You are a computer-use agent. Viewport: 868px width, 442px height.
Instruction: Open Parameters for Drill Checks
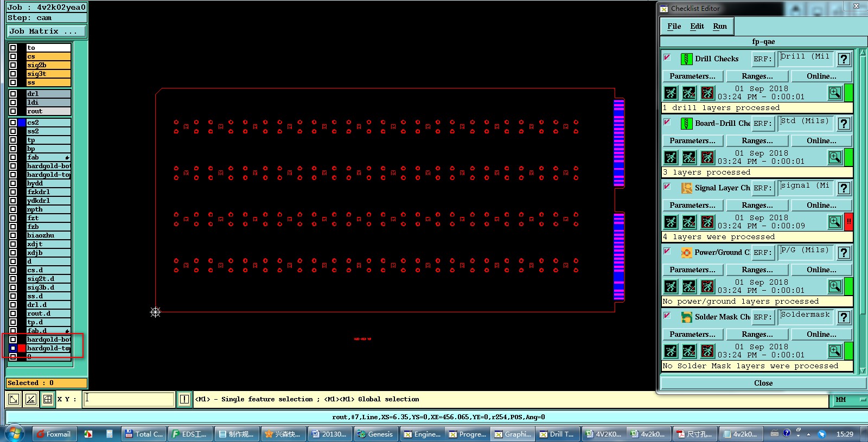click(x=692, y=76)
